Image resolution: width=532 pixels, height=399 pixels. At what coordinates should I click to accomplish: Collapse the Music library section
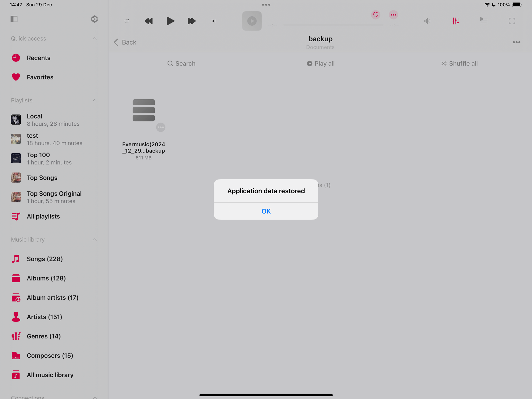point(95,240)
